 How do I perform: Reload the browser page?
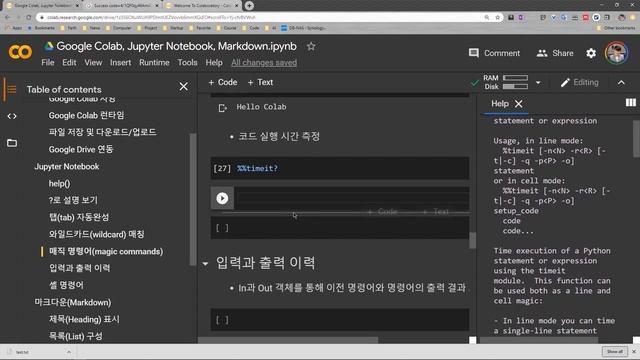point(29,18)
